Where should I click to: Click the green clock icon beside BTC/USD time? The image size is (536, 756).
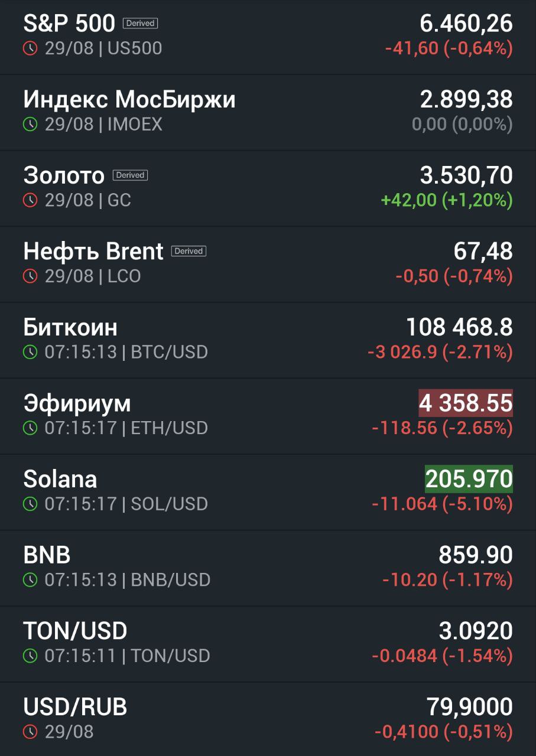pos(30,352)
